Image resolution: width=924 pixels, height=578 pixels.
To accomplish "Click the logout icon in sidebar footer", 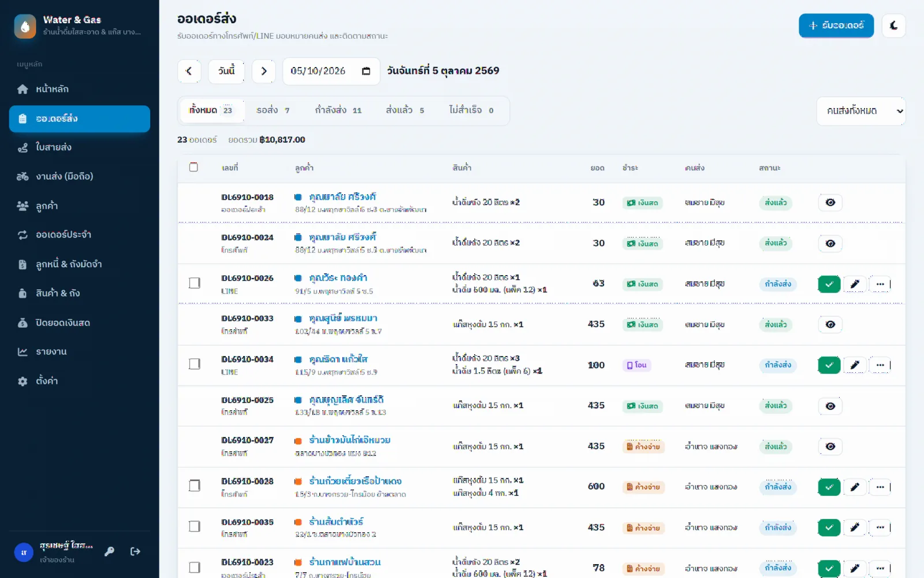I will click(x=135, y=551).
